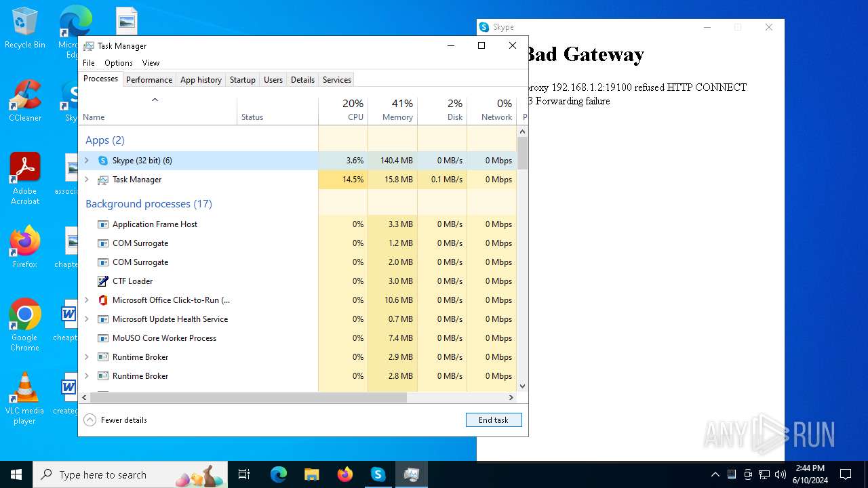Open Task View on the taskbar

pyautogui.click(x=244, y=474)
